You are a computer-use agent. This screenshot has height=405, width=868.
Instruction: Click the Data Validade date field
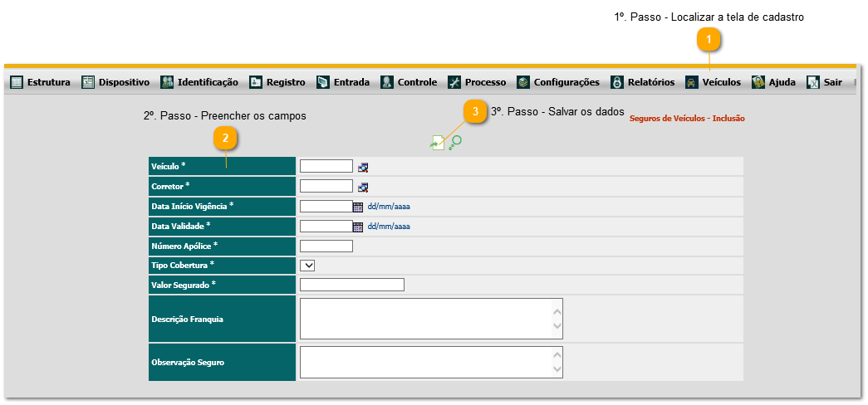pos(326,226)
